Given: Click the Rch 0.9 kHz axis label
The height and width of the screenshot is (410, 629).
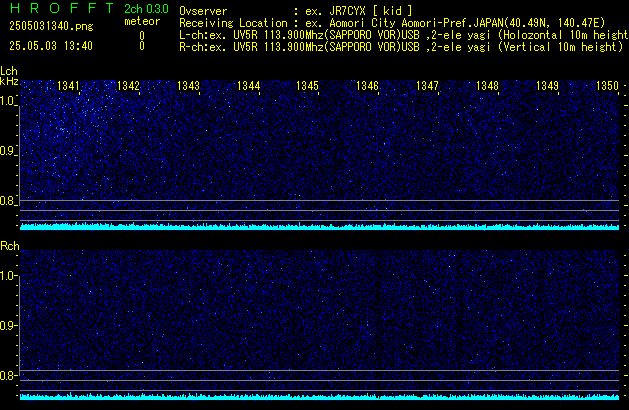Looking at the screenshot, I should coord(8,325).
